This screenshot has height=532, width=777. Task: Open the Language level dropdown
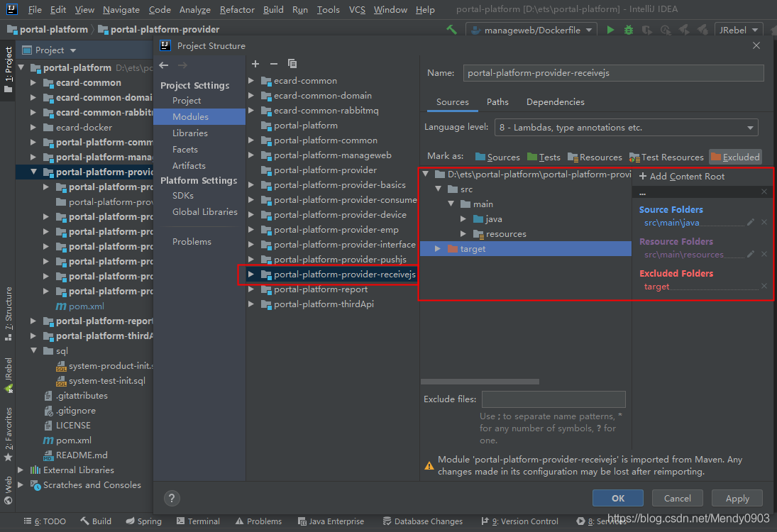(x=627, y=127)
